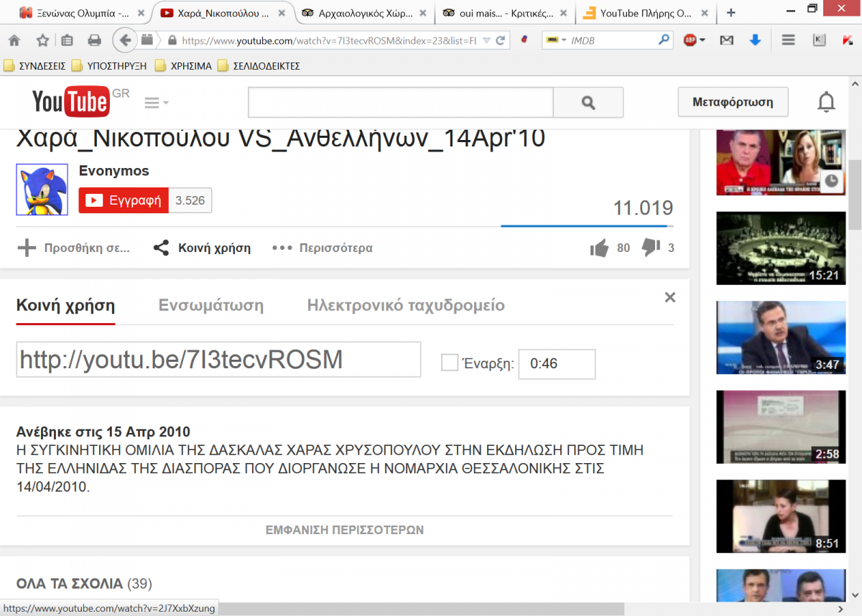The width and height of the screenshot is (862, 616).
Task: Open the ΧΡΗΣΙΜΑ bookmarks folder
Action: [183, 66]
